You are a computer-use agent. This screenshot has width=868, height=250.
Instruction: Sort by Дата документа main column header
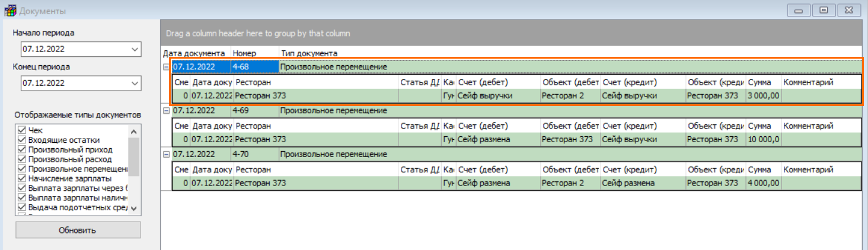(x=194, y=53)
